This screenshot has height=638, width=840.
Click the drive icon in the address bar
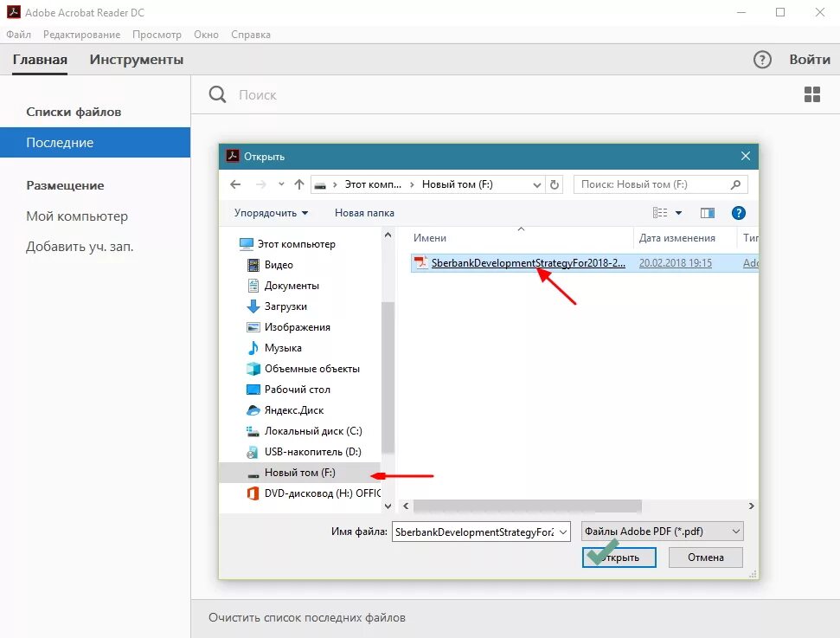click(x=320, y=185)
